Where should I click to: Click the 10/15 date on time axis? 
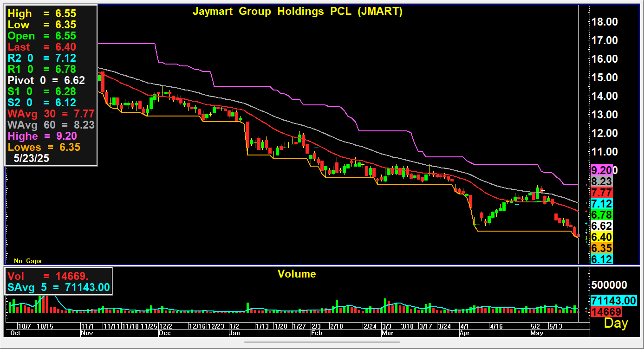tap(44, 326)
